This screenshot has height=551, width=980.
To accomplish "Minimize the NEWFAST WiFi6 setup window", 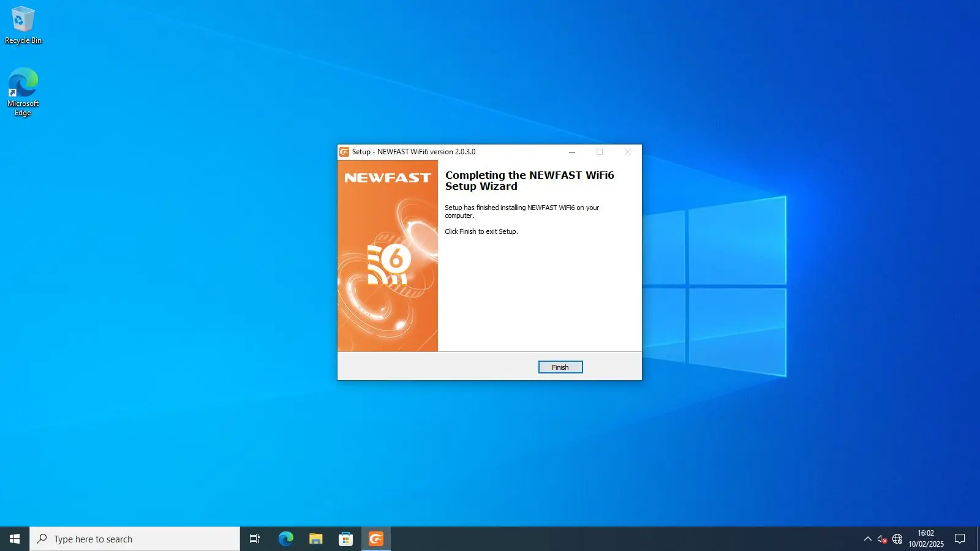I will point(572,152).
